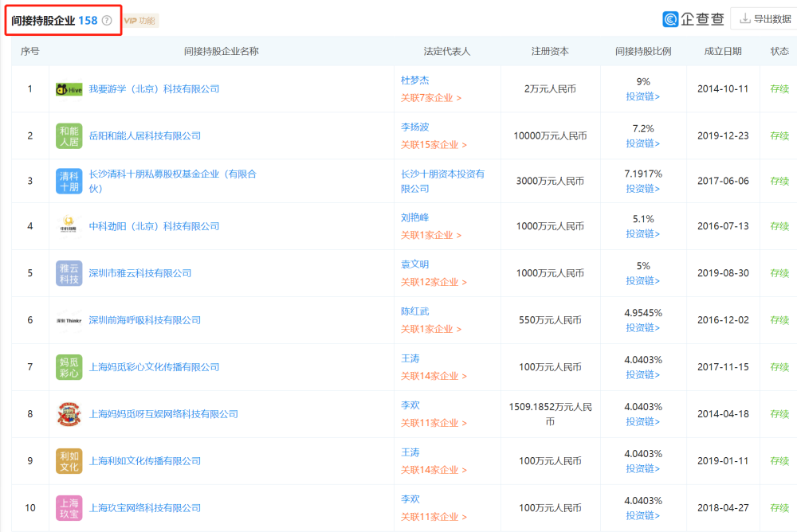Screen dimensions: 797x532
Task: Expand 关联15家企业 under 李扬波
Action: coord(434,145)
